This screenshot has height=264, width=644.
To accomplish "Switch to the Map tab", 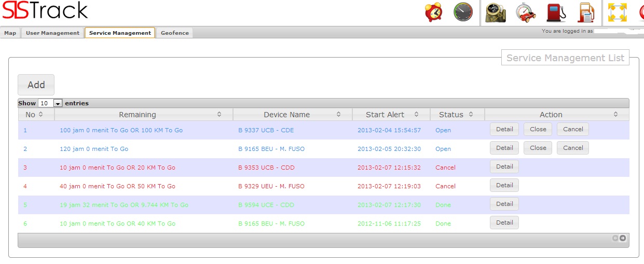I will pos(10,33).
